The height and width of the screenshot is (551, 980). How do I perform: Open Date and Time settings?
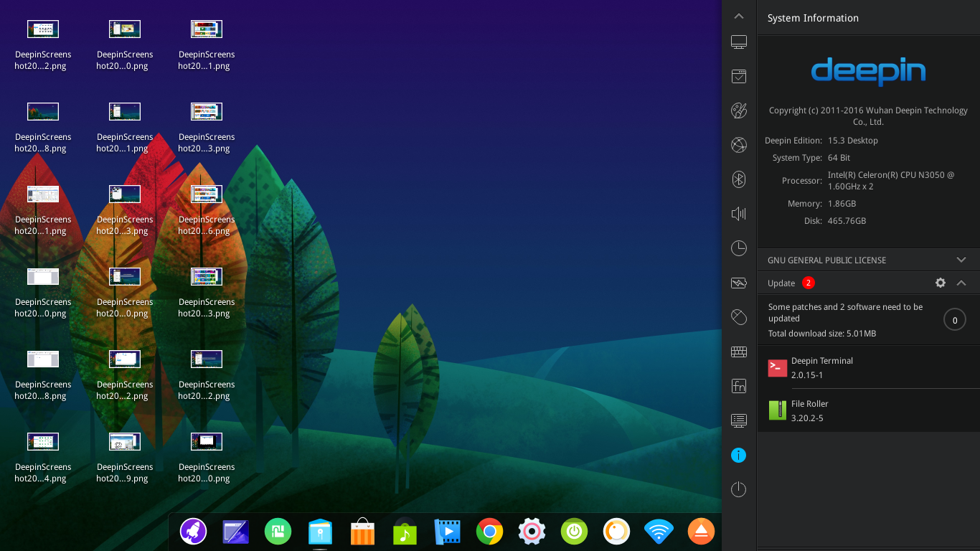click(739, 248)
